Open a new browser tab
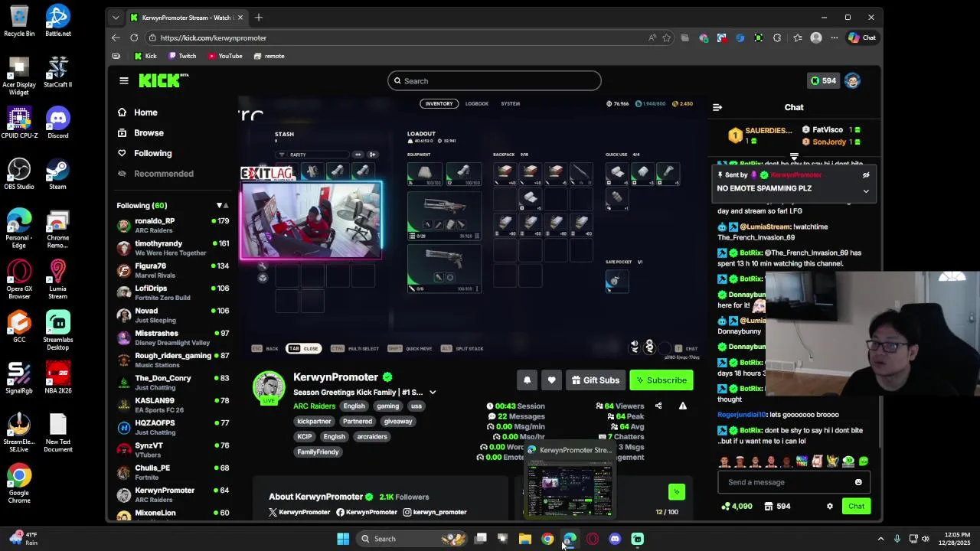The height and width of the screenshot is (551, 980). (x=259, y=18)
